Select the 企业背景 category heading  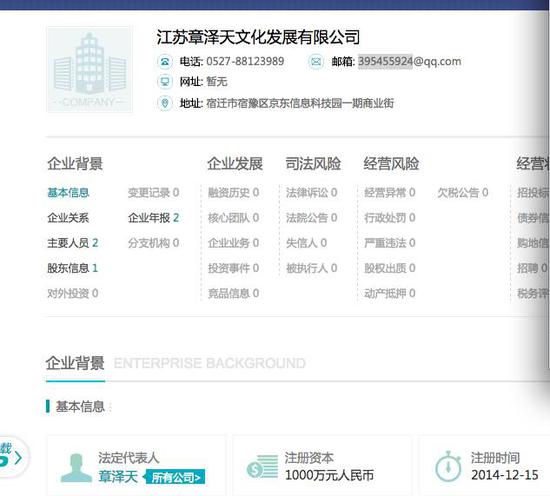click(x=75, y=164)
